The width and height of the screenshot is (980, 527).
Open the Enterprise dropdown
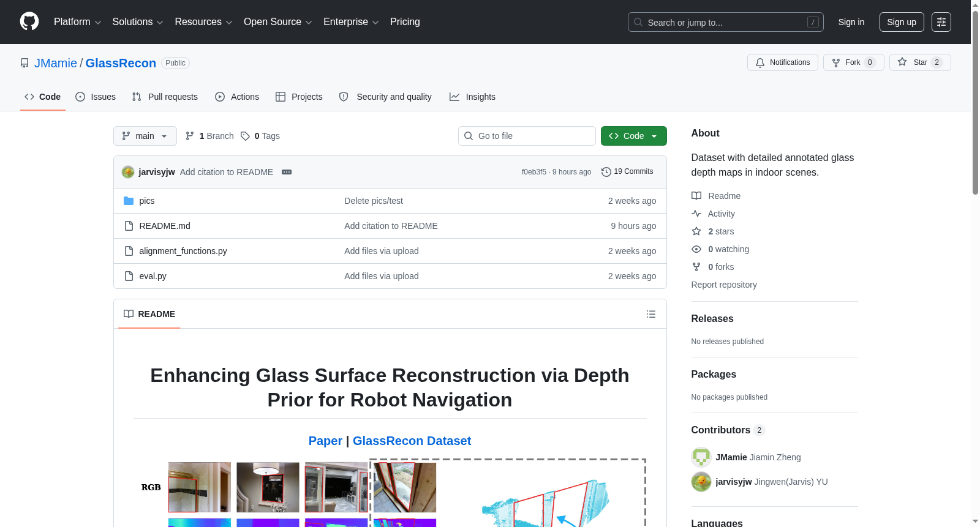click(351, 22)
